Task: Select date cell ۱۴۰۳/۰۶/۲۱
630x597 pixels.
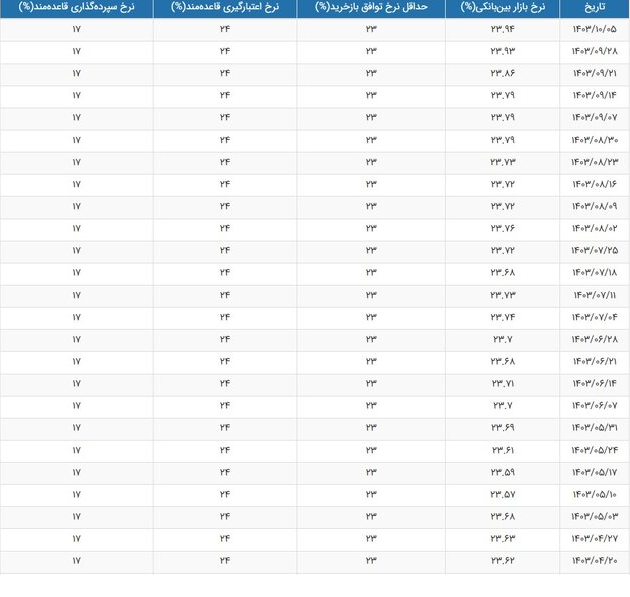Action: (x=594, y=361)
